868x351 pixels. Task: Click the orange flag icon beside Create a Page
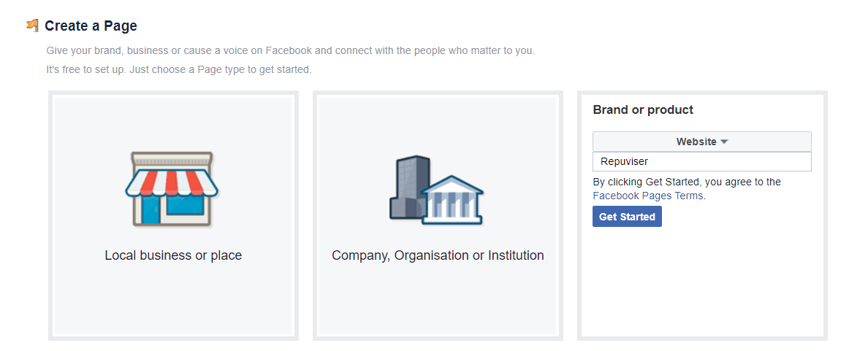[x=33, y=26]
